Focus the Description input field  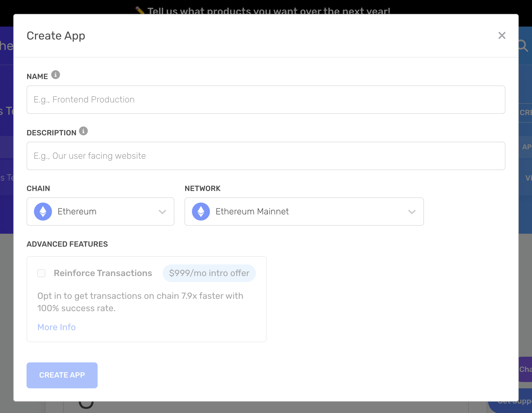coord(266,156)
